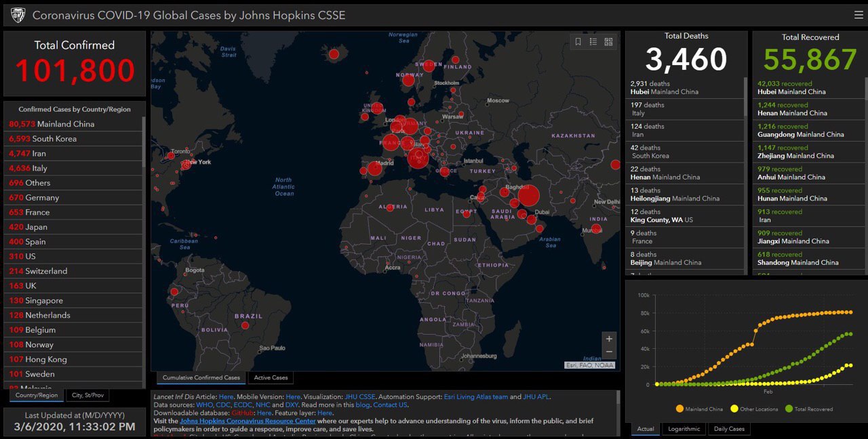This screenshot has height=439, width=868.
Task: Open the GitHub database link
Action: (x=243, y=413)
